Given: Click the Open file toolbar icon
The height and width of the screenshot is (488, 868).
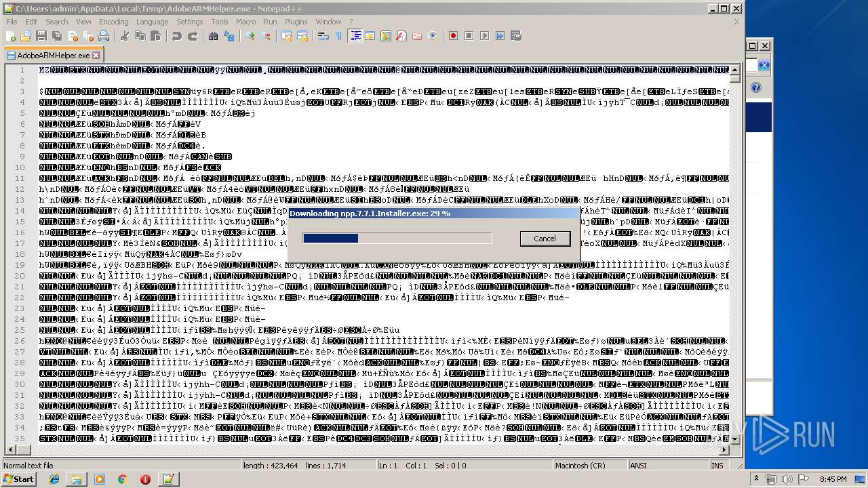Looking at the screenshot, I should point(26,36).
